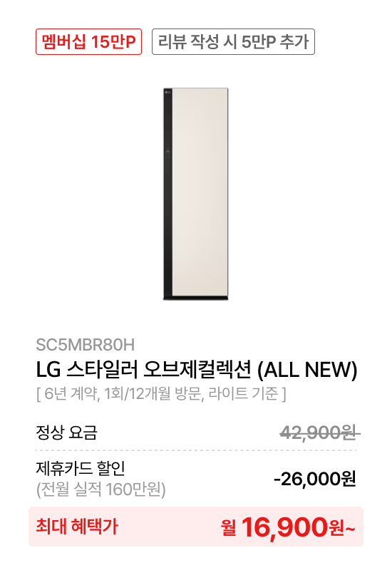Image resolution: width=392 pixels, height=575 pixels.
Task: Select the model number SC5MBR80H
Action: (85, 345)
